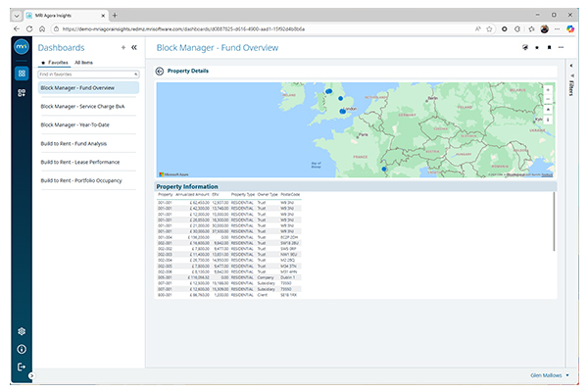The width and height of the screenshot is (588, 392).
Task: Click the back arrow beside Property Details
Action: pyautogui.click(x=160, y=71)
